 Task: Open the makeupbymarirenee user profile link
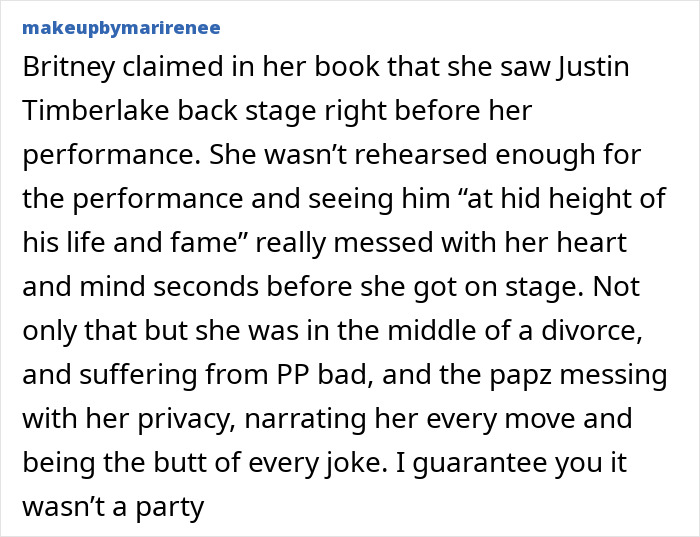121,28
